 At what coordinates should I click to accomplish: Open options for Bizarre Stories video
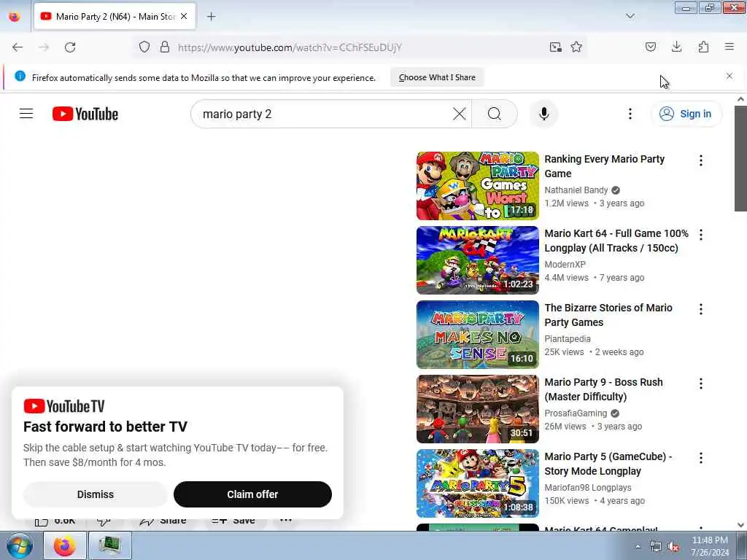[700, 309]
